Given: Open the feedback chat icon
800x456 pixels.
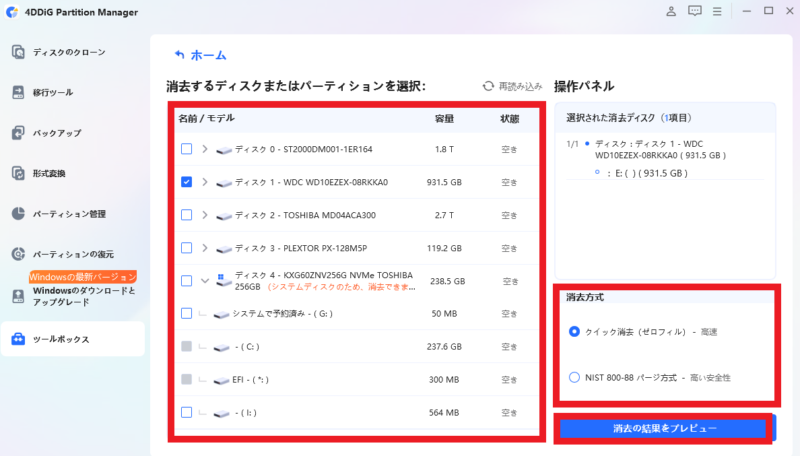Looking at the screenshot, I should coord(694,11).
